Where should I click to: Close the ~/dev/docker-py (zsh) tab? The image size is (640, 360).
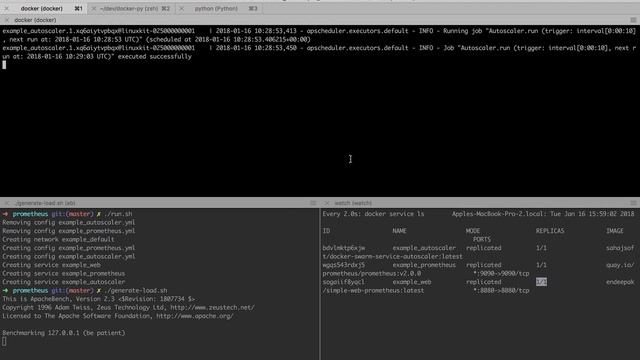pyautogui.click(x=94, y=9)
